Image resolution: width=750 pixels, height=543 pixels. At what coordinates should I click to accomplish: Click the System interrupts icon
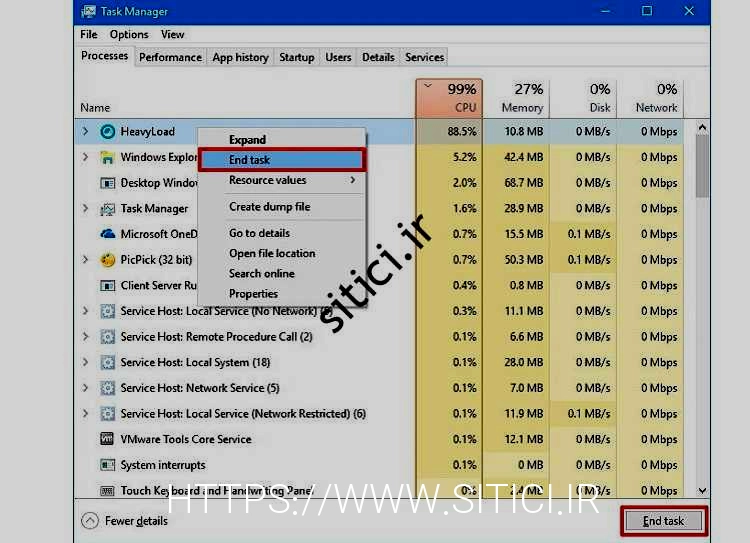[108, 465]
